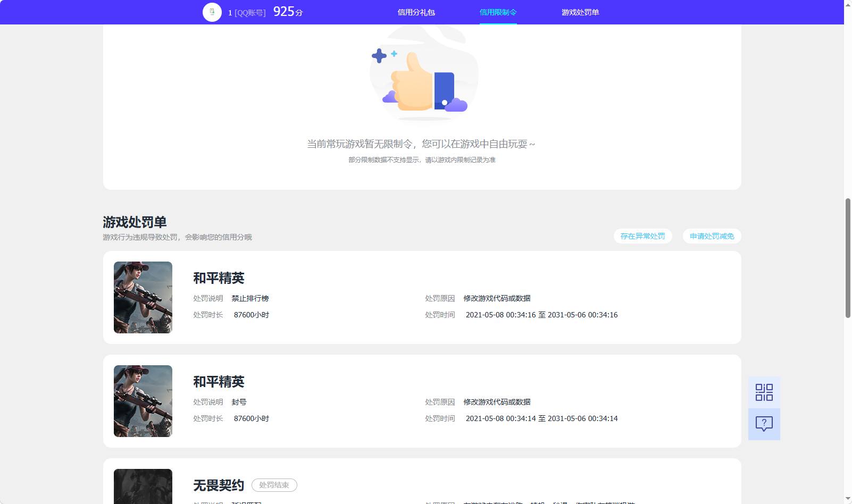852x504 pixels.
Task: Click 87600小时 duration in 禁止排行榜 card
Action: point(252,315)
